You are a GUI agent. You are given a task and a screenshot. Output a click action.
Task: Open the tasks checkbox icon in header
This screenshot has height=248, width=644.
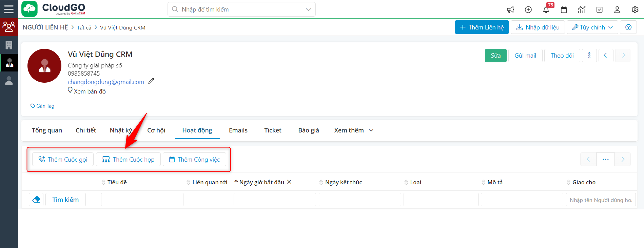click(600, 9)
